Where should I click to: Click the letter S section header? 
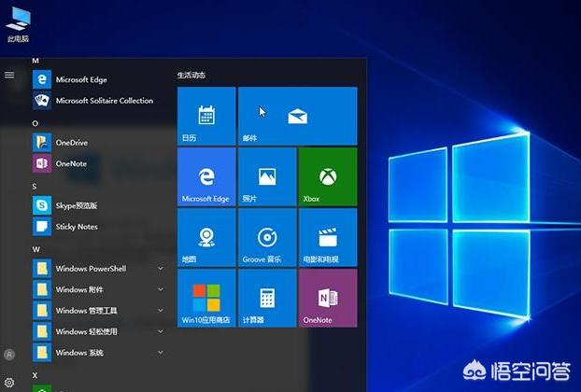[35, 186]
